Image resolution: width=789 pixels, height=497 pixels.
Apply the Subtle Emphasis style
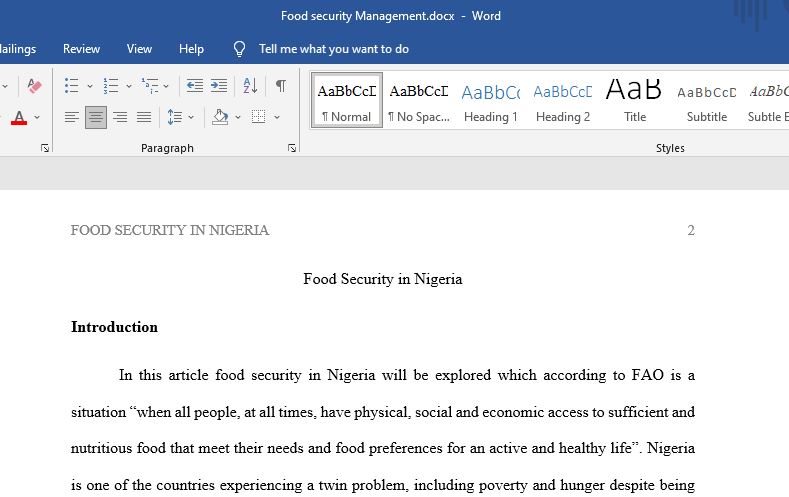coord(766,100)
